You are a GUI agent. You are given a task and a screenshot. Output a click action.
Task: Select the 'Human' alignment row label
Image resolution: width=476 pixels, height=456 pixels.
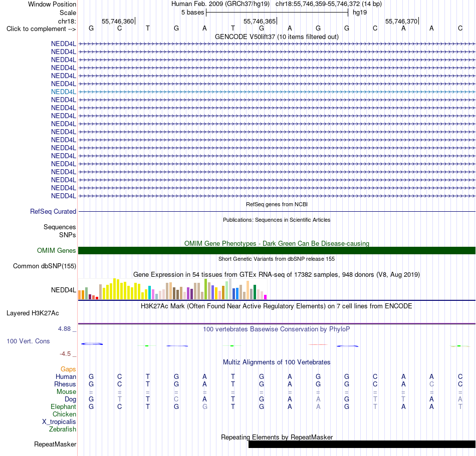click(x=66, y=376)
